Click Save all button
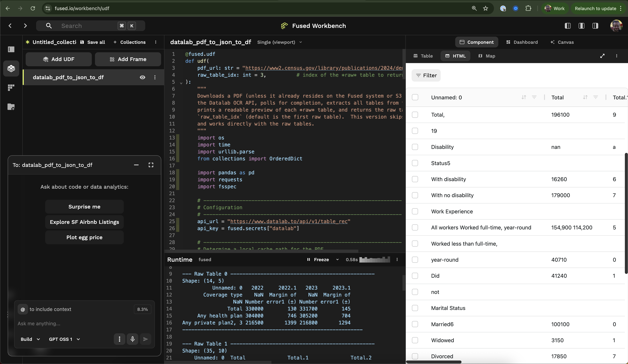 pos(93,42)
